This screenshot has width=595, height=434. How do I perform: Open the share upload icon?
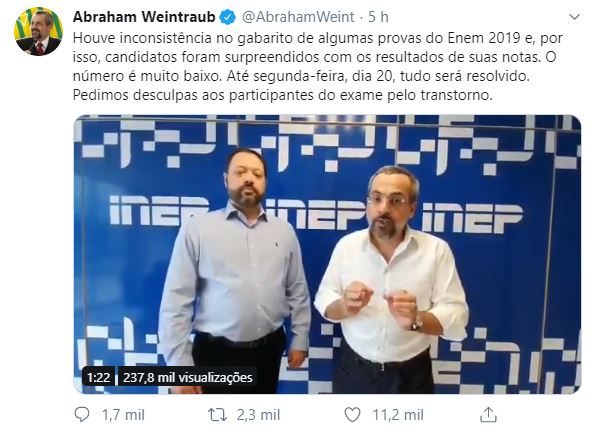(488, 415)
